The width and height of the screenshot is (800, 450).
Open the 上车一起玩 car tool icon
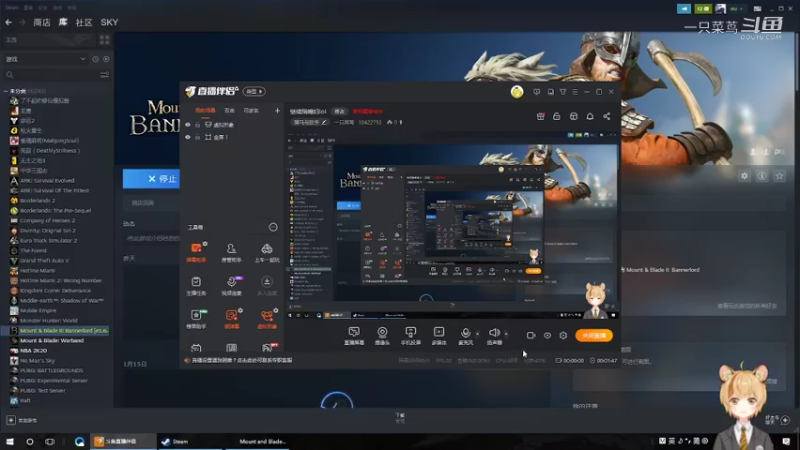pyautogui.click(x=267, y=252)
